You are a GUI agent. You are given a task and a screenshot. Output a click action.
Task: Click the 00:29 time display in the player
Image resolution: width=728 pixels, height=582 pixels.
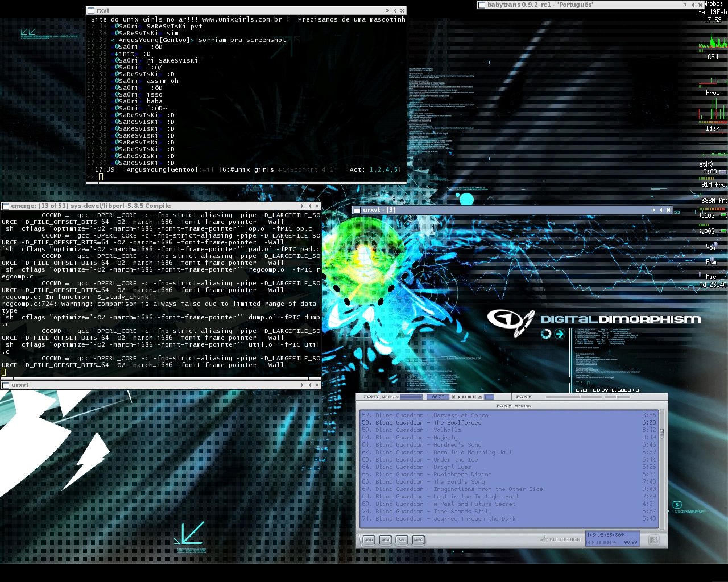438,397
